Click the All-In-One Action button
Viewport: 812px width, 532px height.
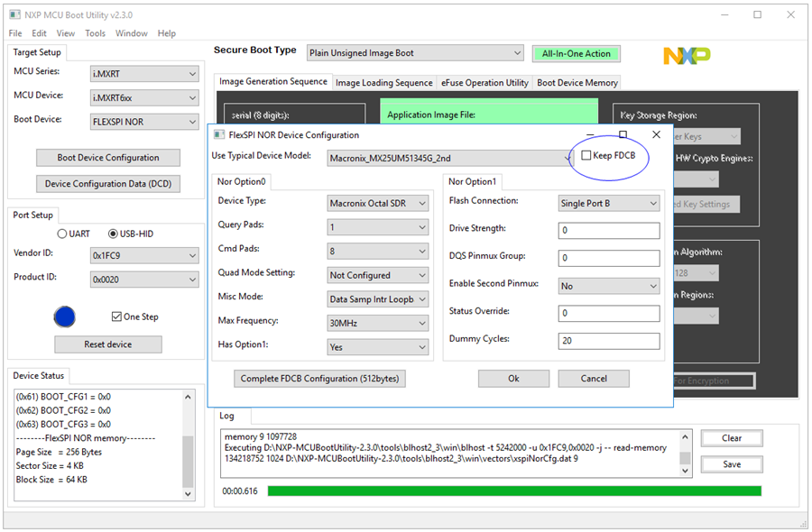click(x=577, y=53)
